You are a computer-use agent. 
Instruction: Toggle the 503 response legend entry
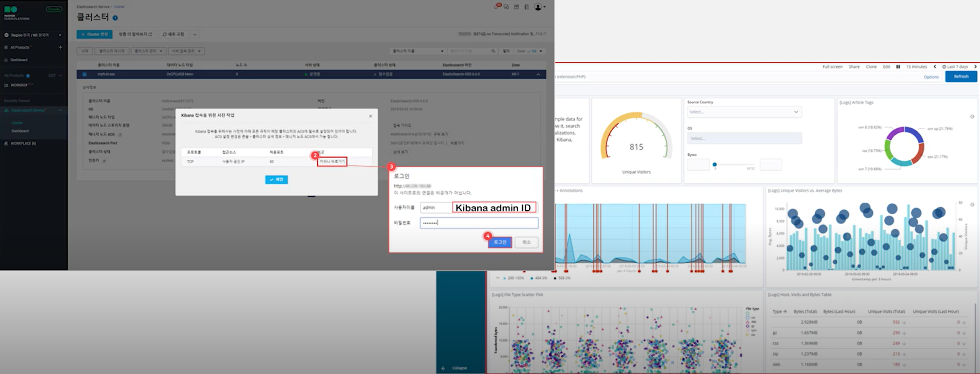562,278
